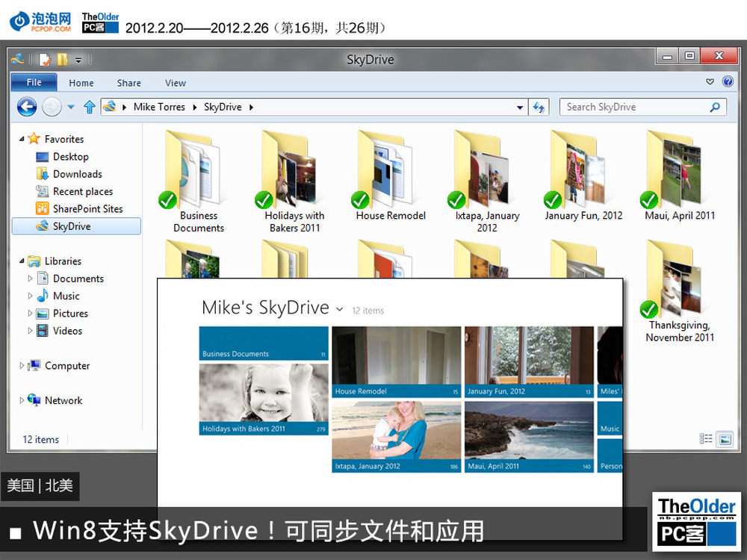
Task: Click the search magnifier icon
Action: tap(715, 107)
